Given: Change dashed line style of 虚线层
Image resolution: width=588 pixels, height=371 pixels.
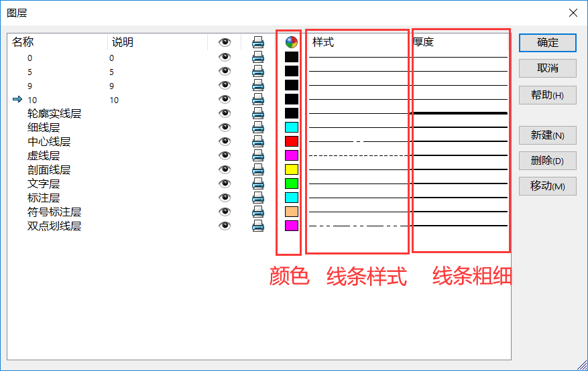Looking at the screenshot, I should tap(359, 155).
